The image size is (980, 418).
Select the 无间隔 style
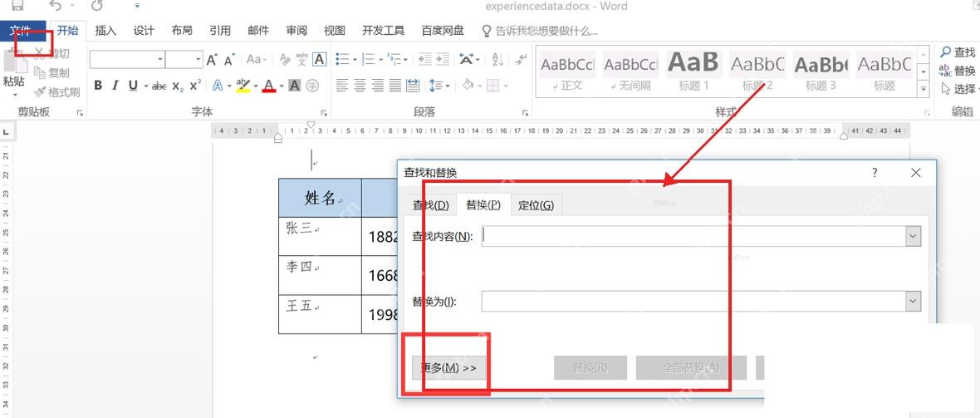point(630,71)
